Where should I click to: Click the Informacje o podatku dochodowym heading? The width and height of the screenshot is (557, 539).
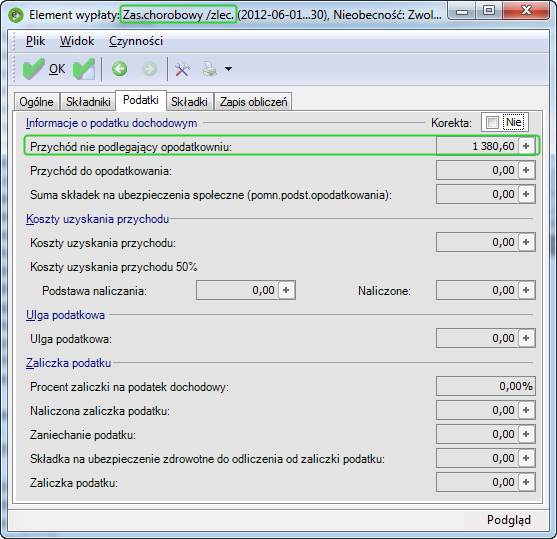(x=111, y=123)
